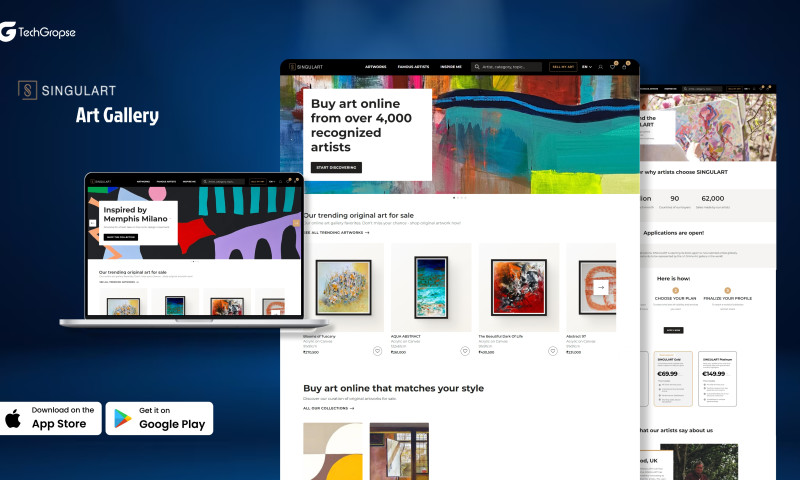800x480 pixels.
Task: Open the wishlist heart icon in center header
Action: point(612,67)
